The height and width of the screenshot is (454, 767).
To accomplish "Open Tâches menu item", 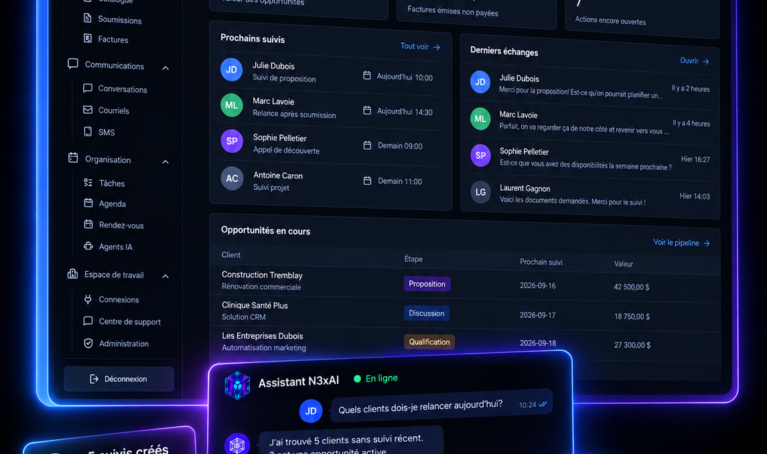I will tap(112, 183).
